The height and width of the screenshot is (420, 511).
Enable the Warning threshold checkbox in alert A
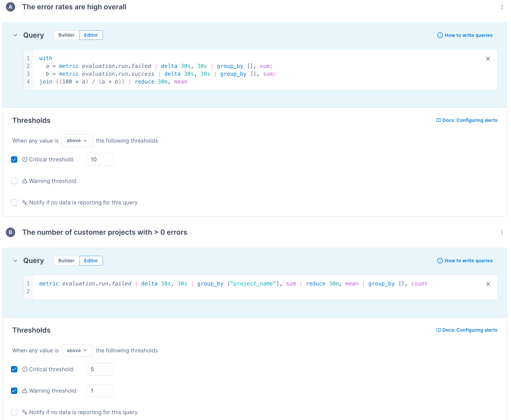[x=14, y=181]
